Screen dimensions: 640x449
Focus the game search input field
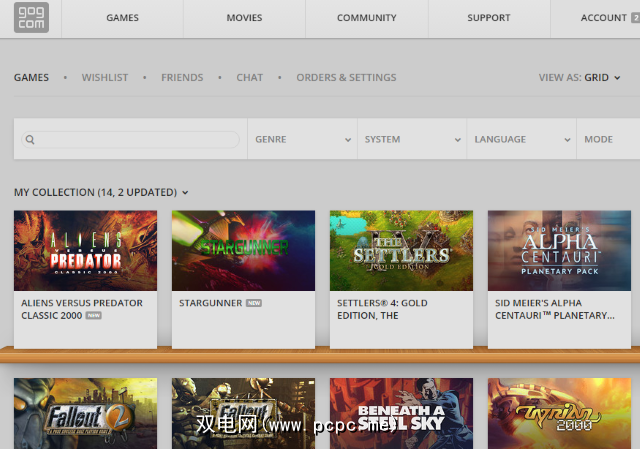click(131, 140)
